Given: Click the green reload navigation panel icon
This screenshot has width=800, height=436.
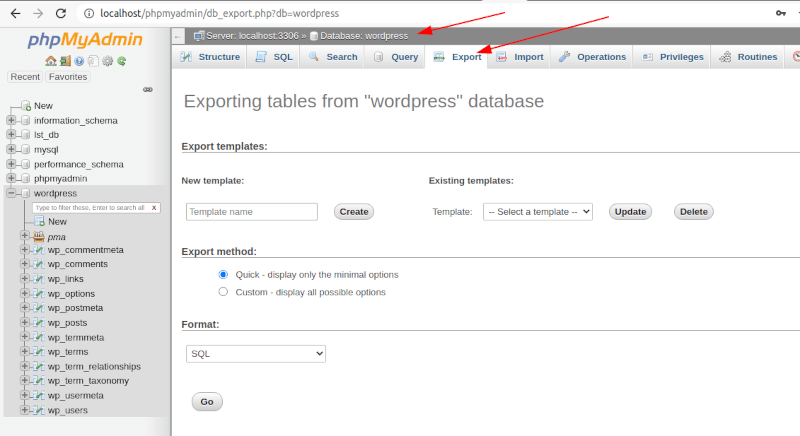Looking at the screenshot, I should pos(121,61).
